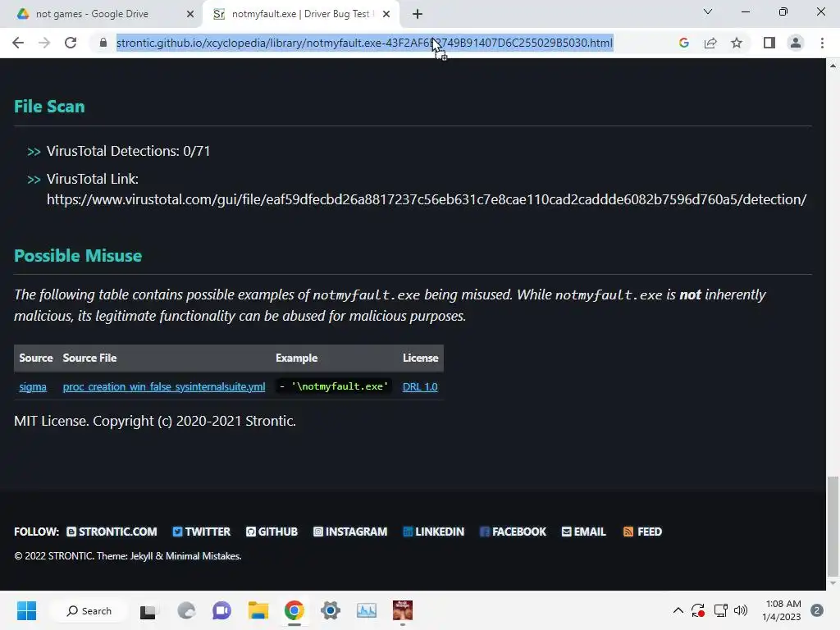840x630 pixels.
Task: Visit STRONTIC.COM footer link
Action: 112,532
